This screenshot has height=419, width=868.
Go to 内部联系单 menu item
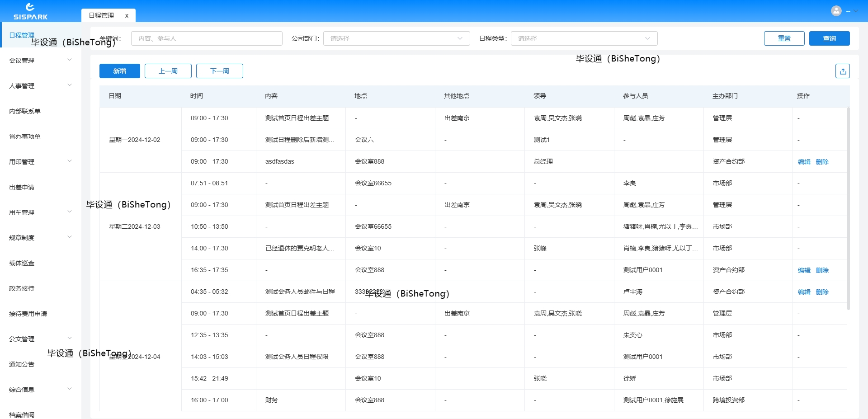pyautogui.click(x=25, y=111)
